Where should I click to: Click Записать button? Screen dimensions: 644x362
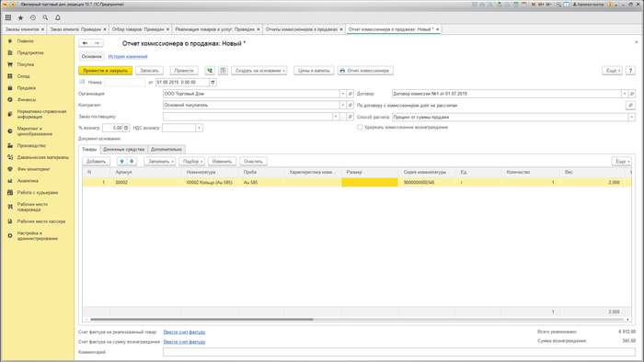tap(149, 71)
